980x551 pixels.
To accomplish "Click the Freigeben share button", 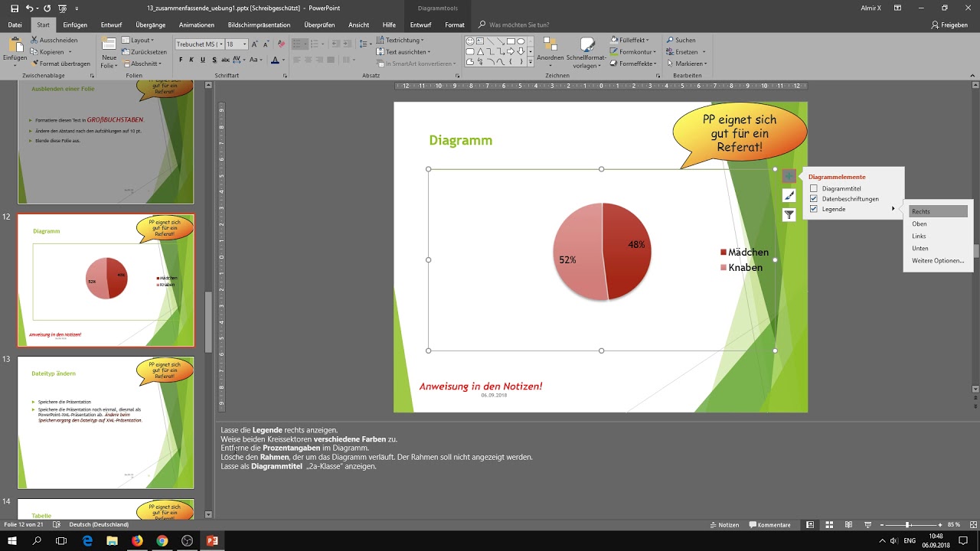I will [949, 24].
